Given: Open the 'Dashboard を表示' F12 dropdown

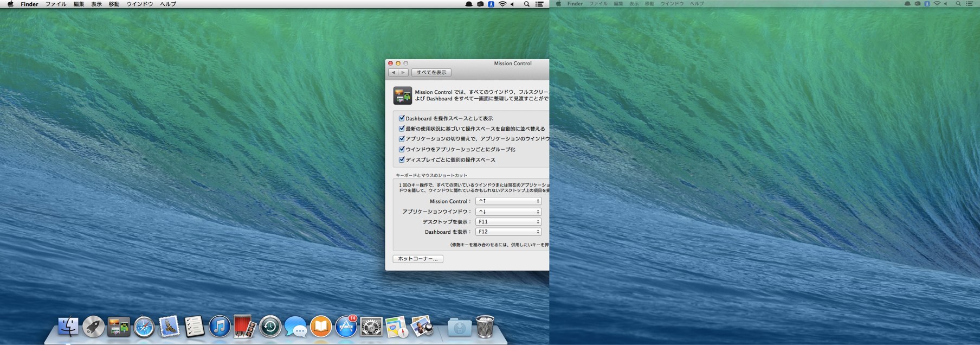Looking at the screenshot, I should pyautogui.click(x=508, y=232).
